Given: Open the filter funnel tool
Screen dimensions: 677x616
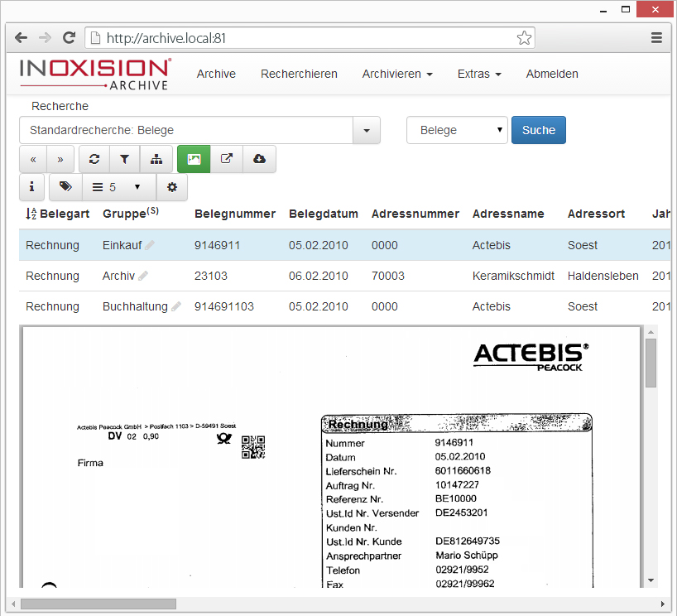Looking at the screenshot, I should 124,159.
